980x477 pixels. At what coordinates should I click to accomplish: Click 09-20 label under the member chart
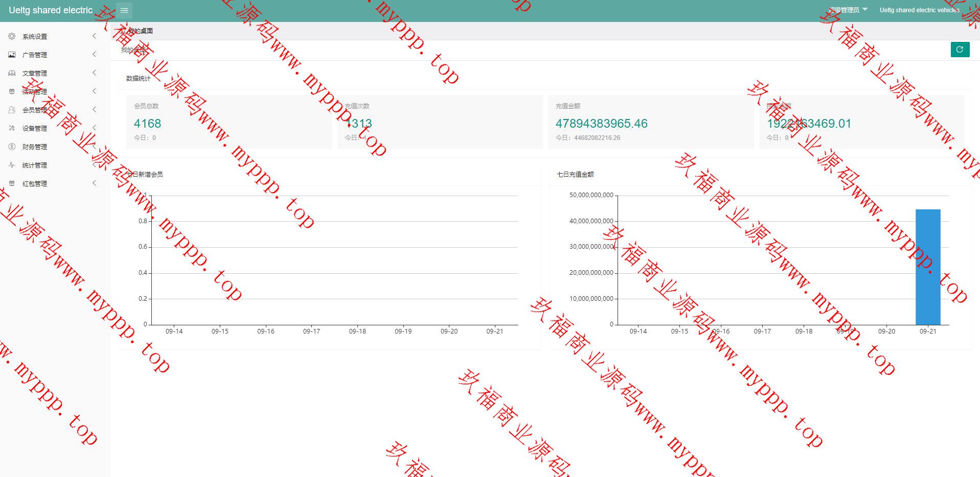click(x=449, y=331)
